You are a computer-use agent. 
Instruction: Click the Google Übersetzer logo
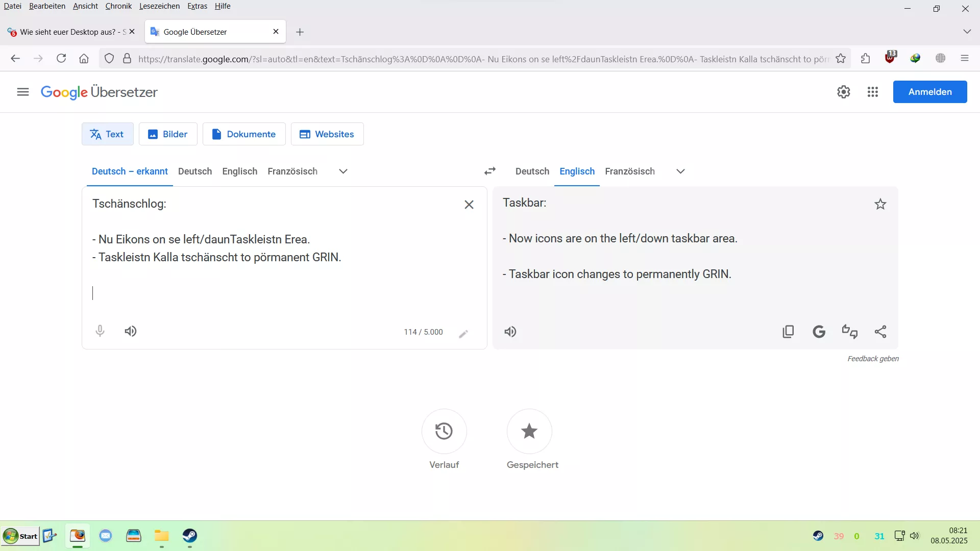(99, 92)
